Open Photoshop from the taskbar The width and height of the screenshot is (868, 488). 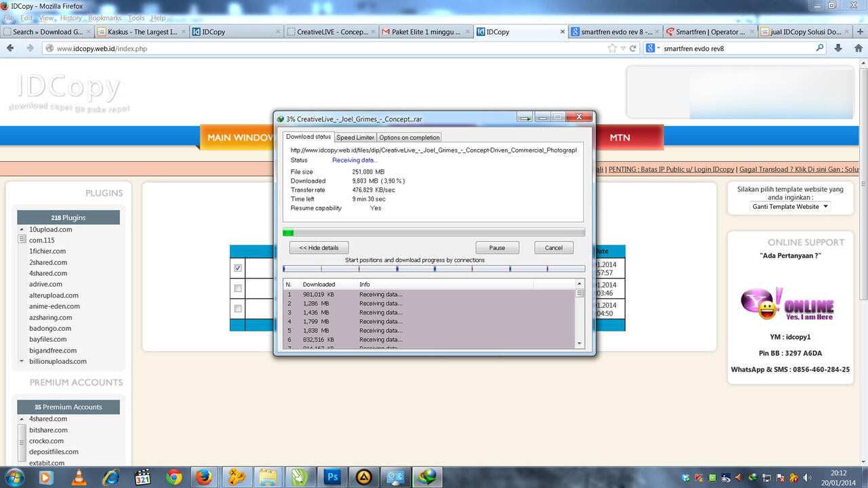tap(332, 477)
